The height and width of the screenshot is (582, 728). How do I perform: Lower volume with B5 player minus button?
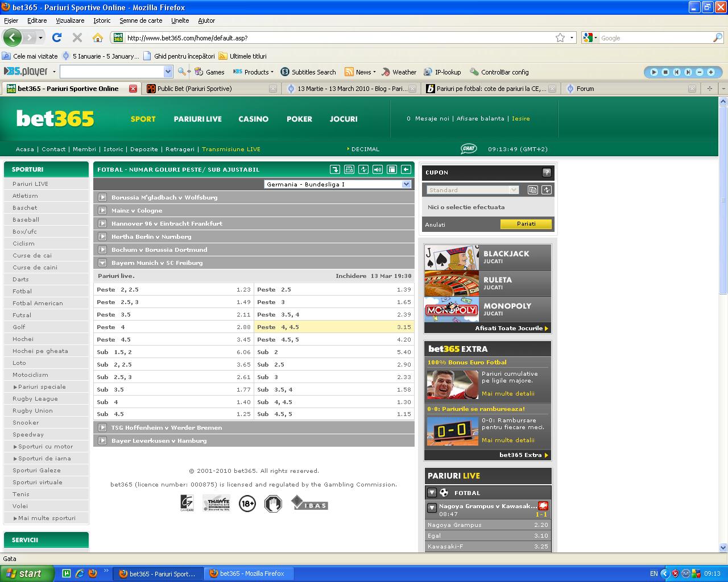700,72
